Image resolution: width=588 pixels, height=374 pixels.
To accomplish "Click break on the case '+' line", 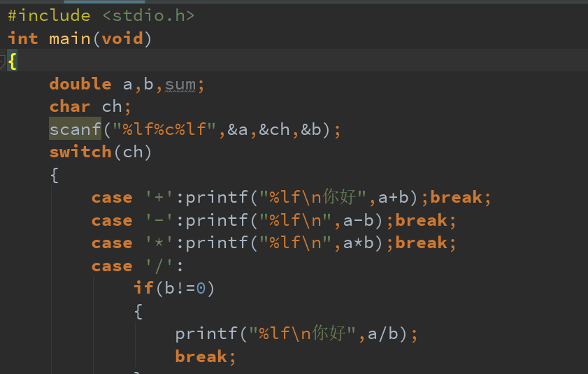I will point(456,198).
